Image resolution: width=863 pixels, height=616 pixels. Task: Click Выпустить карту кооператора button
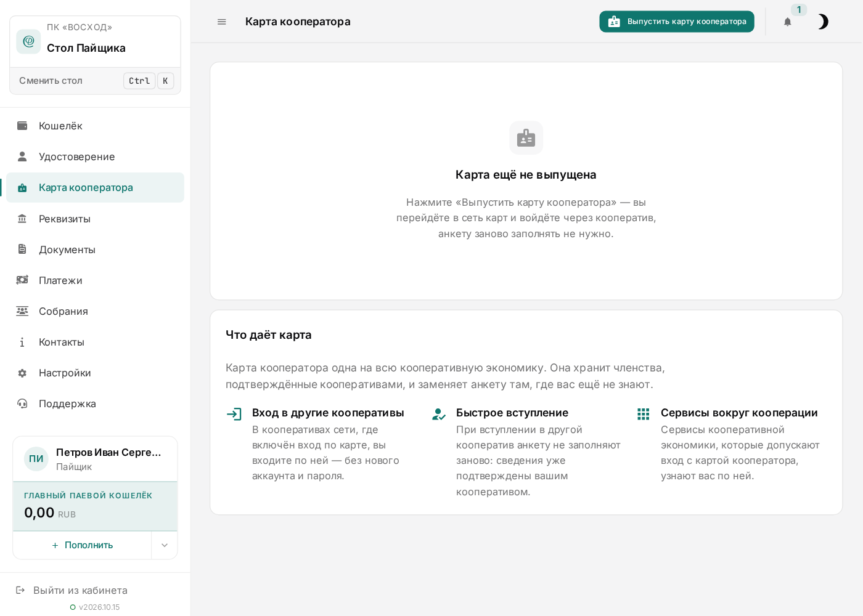tap(677, 22)
